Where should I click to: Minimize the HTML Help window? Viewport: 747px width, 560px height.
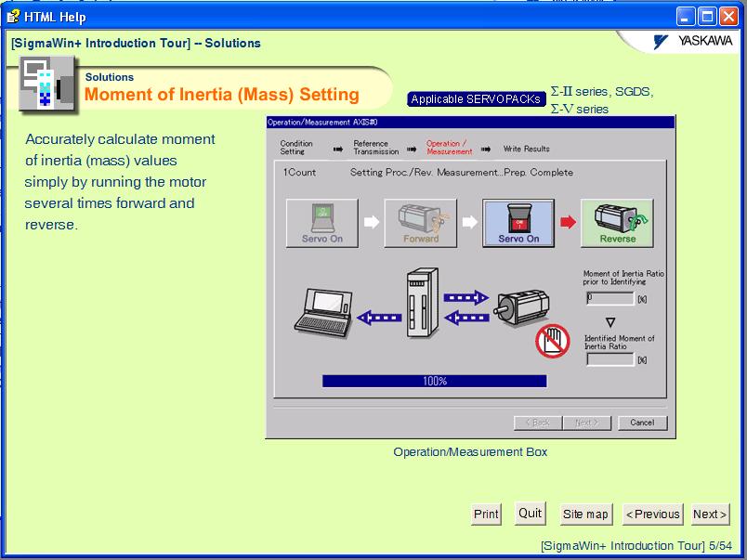click(686, 17)
